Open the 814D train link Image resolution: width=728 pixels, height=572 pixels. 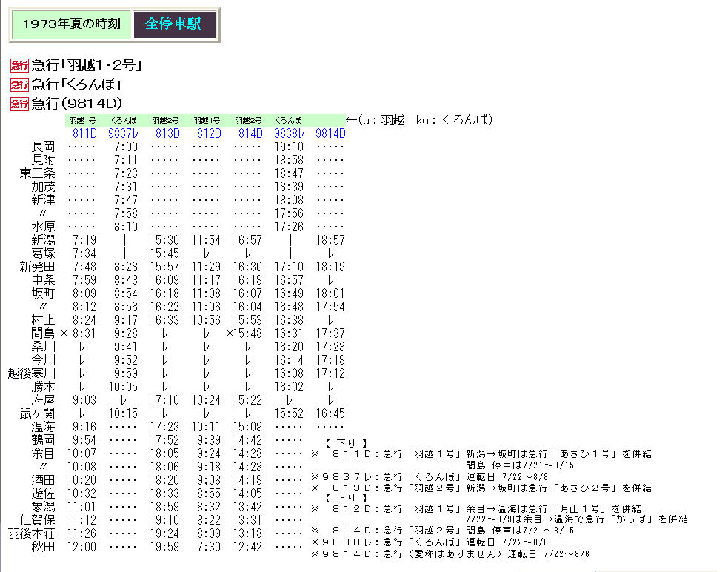250,134
